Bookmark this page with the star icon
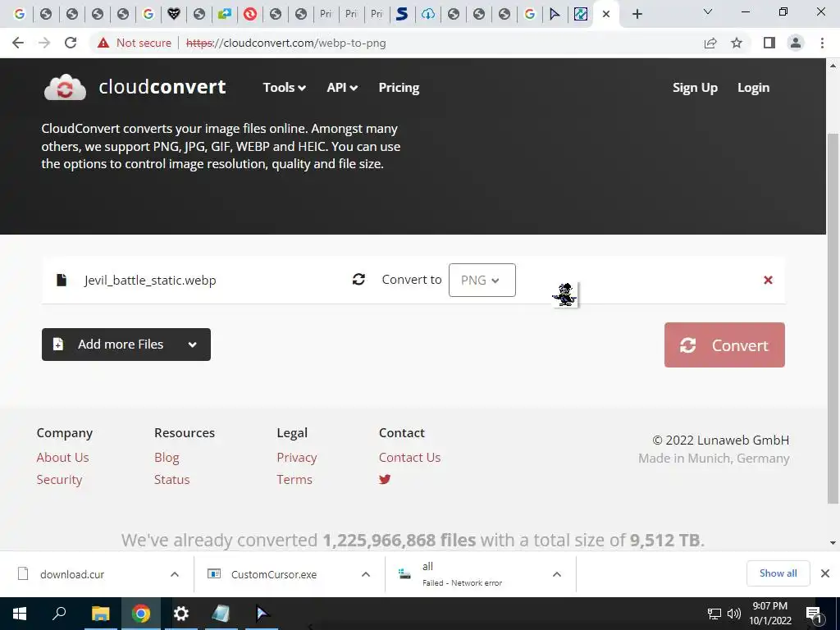This screenshot has width=840, height=630. pyautogui.click(x=737, y=43)
